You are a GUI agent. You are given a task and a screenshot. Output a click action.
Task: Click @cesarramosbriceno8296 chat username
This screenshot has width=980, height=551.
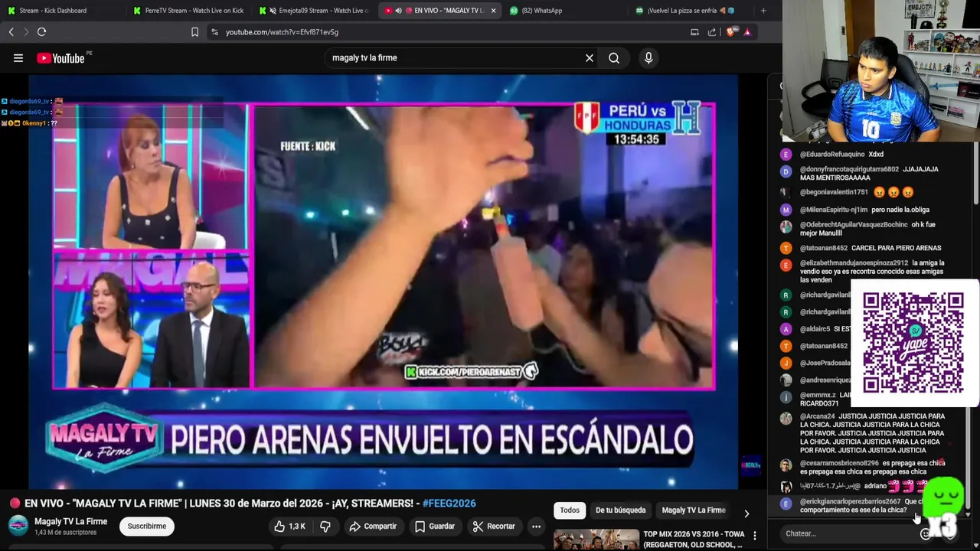(839, 463)
